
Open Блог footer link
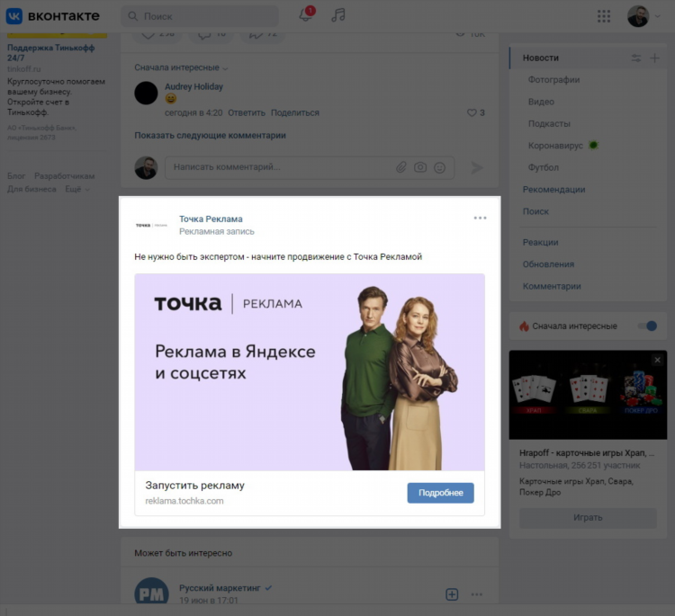click(x=16, y=176)
